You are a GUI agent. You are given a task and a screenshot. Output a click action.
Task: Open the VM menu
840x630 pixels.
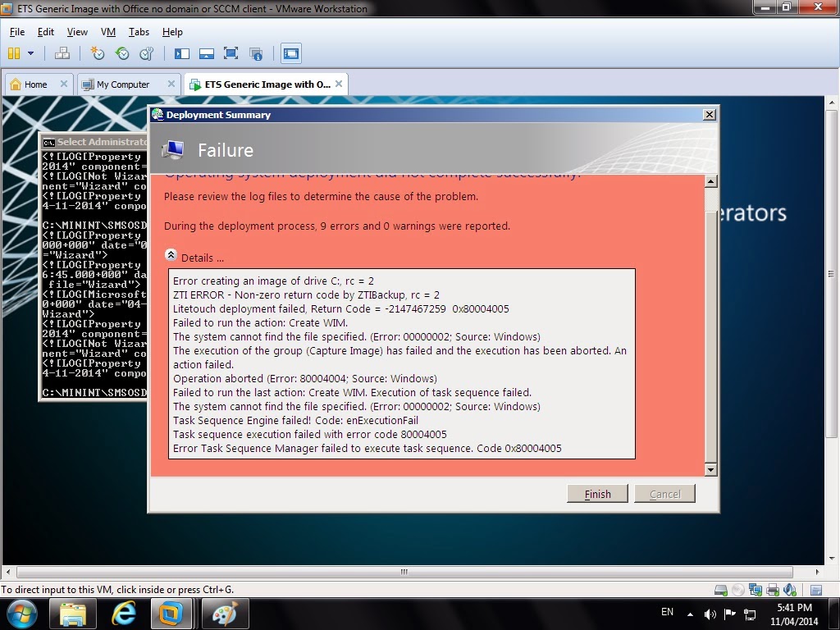click(x=108, y=32)
